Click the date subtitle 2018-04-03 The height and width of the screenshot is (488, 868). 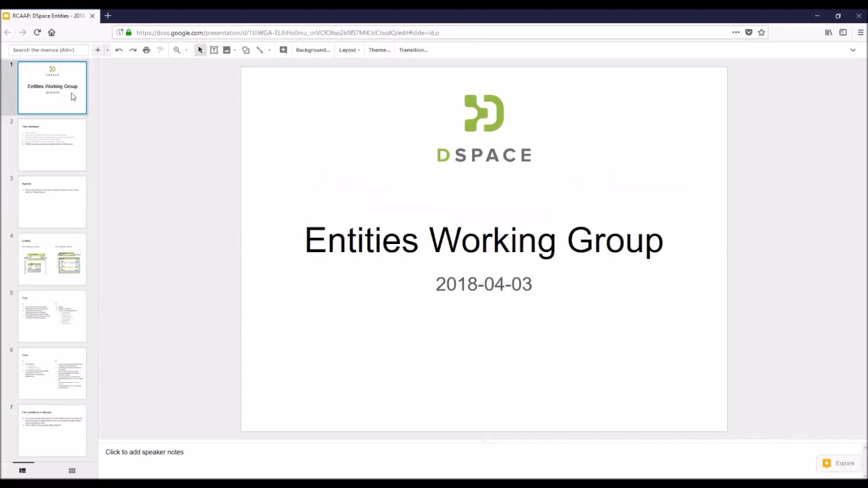click(x=484, y=284)
